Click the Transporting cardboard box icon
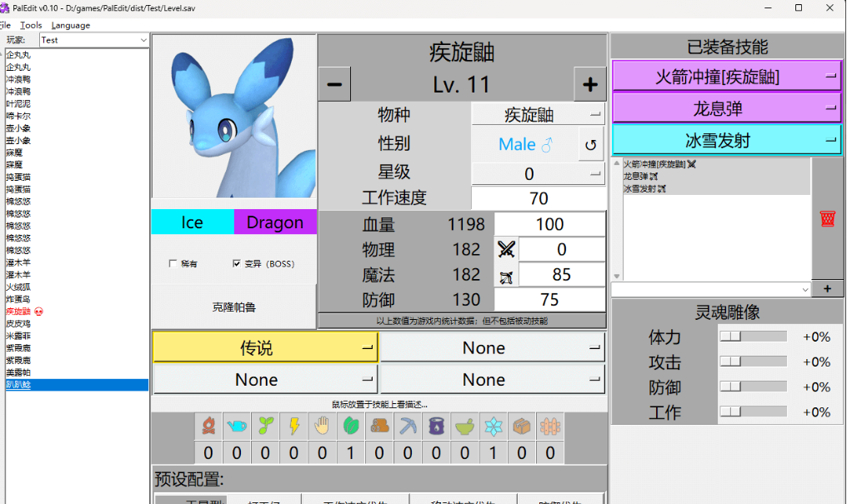This screenshot has width=847, height=504. tap(521, 427)
